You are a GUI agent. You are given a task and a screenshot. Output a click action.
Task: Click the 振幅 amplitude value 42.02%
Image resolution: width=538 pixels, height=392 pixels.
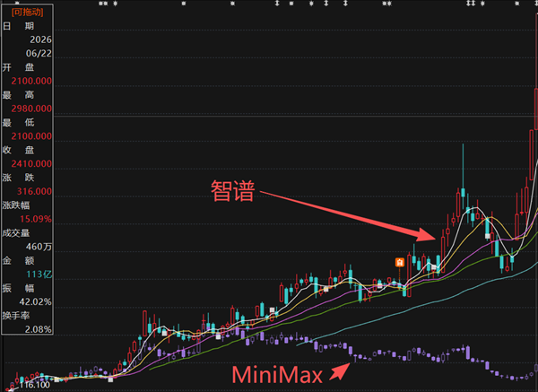pyautogui.click(x=35, y=302)
